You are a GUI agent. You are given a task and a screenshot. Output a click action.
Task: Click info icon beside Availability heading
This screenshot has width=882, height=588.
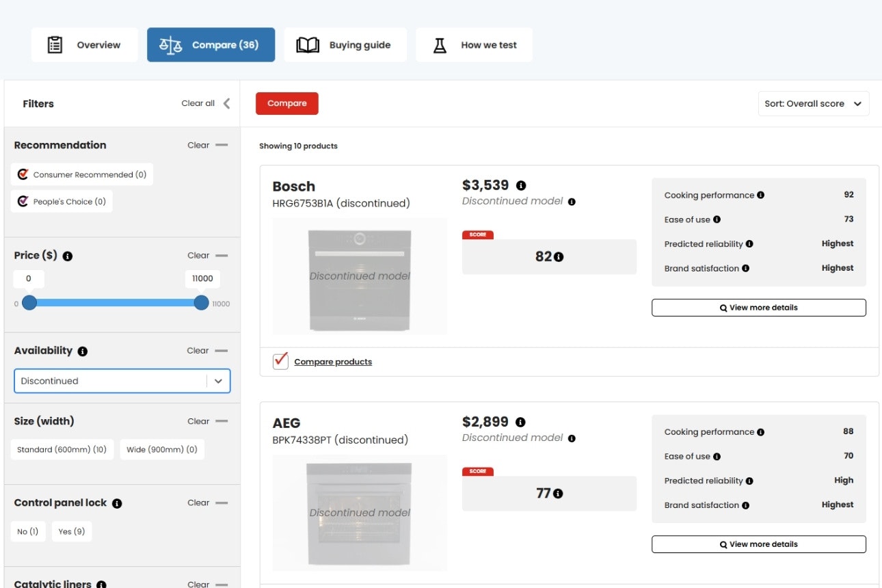point(83,351)
